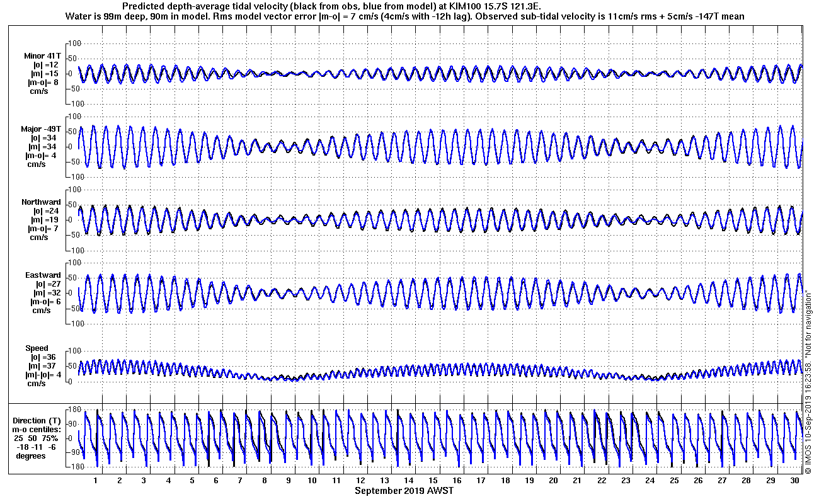Click the 'Speed' panel label
The height and width of the screenshot is (504, 819).
[37, 348]
